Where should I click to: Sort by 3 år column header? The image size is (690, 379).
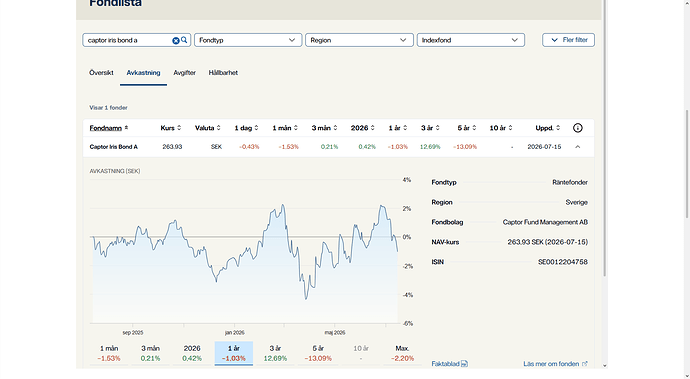click(430, 128)
